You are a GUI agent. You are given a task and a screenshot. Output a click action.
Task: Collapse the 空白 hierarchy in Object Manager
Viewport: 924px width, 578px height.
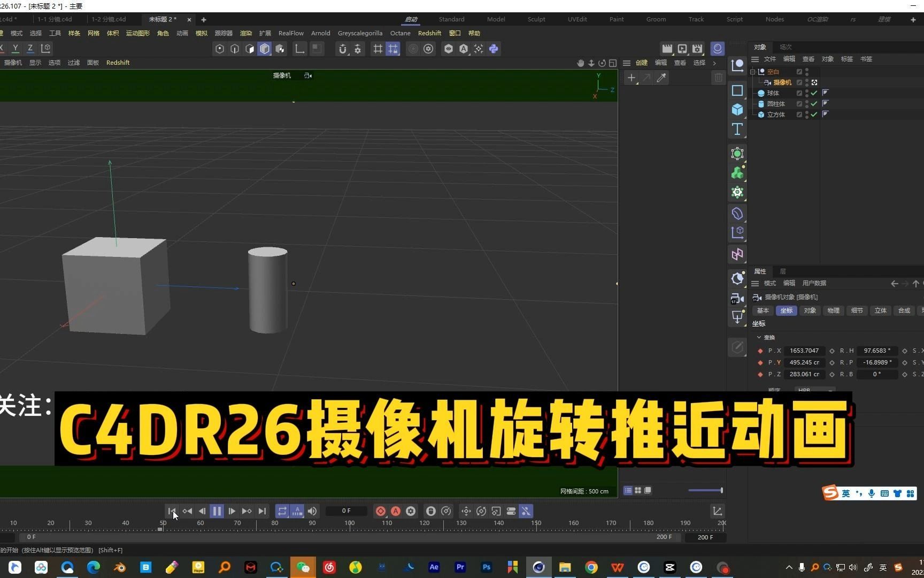pyautogui.click(x=752, y=72)
